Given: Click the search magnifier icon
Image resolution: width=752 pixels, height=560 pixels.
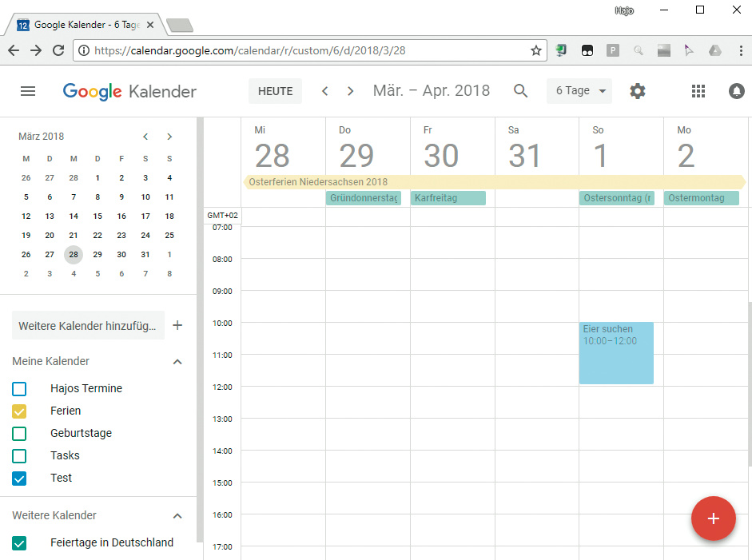Looking at the screenshot, I should [x=520, y=91].
